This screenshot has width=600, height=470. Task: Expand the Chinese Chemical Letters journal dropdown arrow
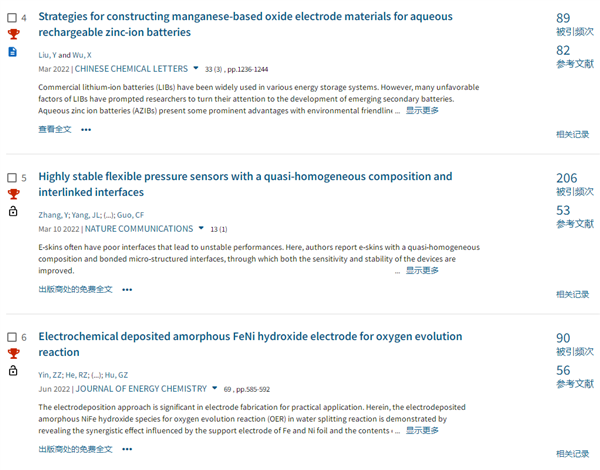196,68
